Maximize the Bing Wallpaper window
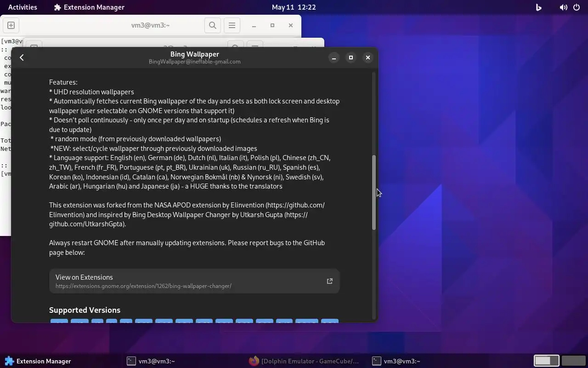 click(351, 57)
